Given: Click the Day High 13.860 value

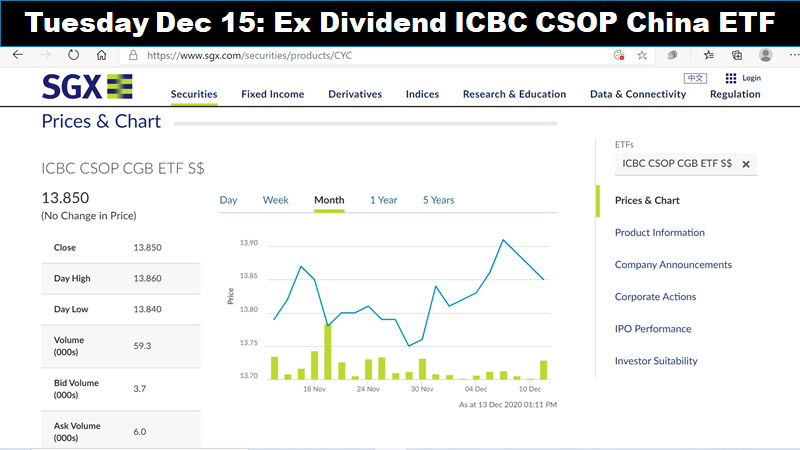Looking at the screenshot, I should (147, 279).
